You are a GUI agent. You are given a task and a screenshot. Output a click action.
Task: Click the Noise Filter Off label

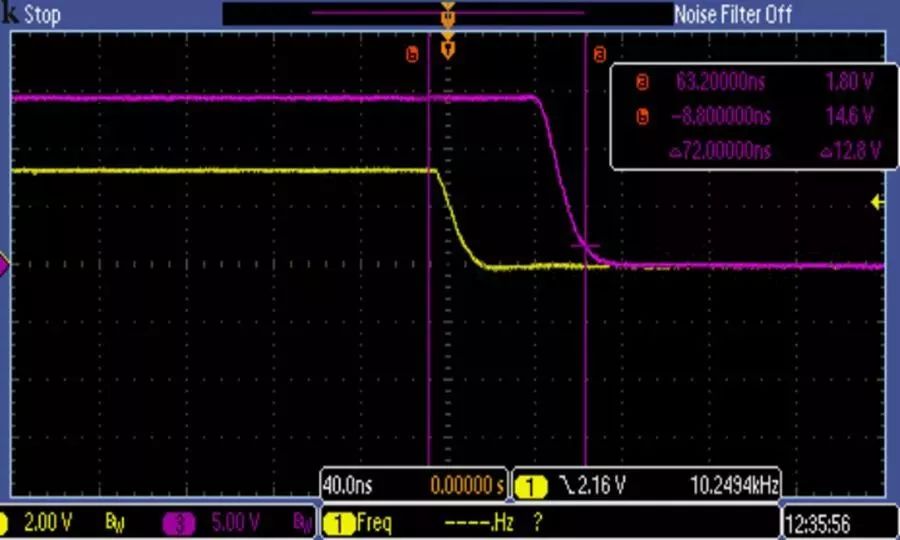point(733,14)
